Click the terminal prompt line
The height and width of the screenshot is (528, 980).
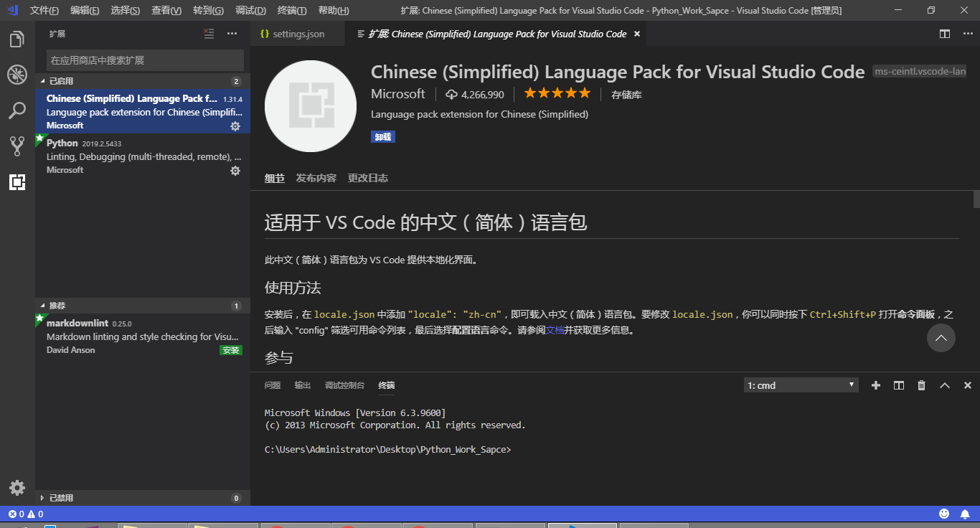(x=387, y=450)
